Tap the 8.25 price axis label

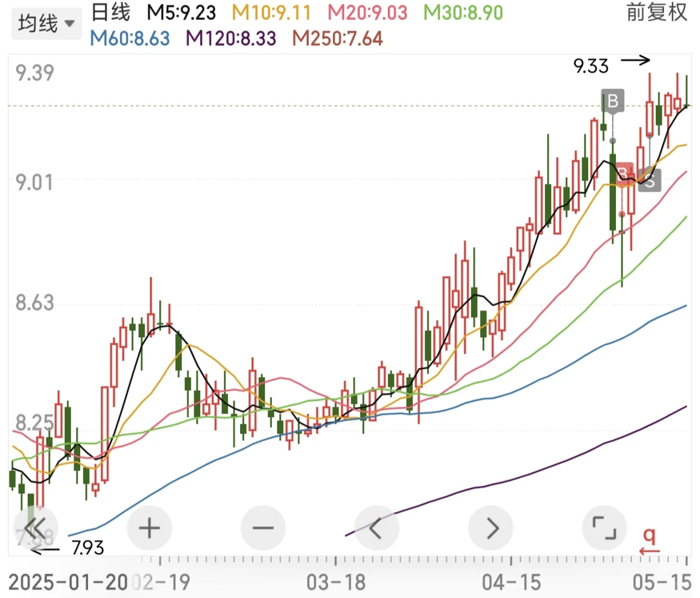[34, 423]
